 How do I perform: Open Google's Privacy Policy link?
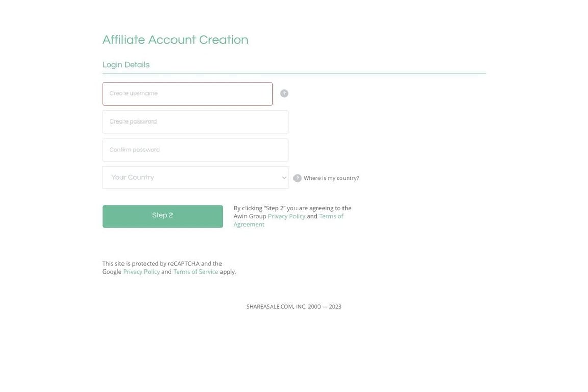tap(141, 271)
